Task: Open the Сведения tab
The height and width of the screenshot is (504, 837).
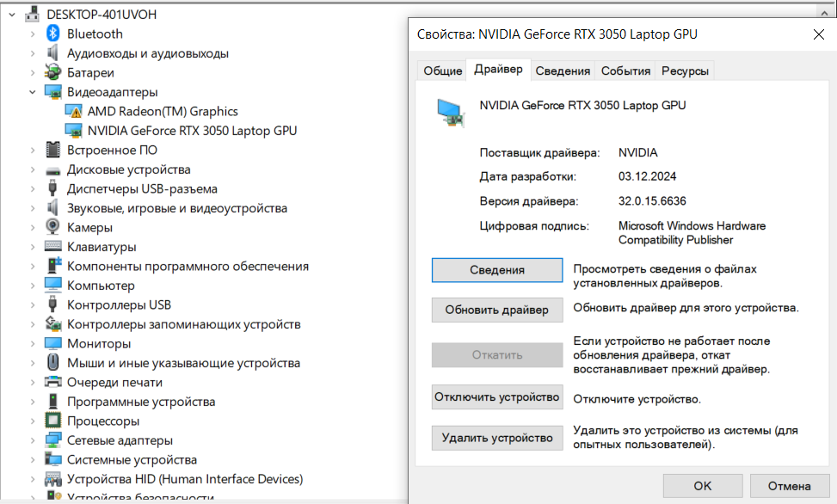Action: (562, 71)
